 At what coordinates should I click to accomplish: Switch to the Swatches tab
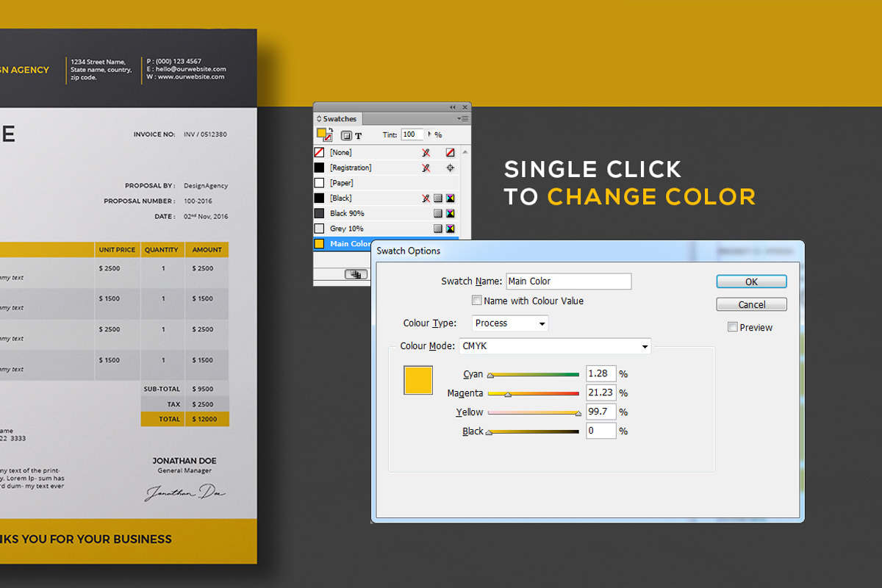(337, 118)
